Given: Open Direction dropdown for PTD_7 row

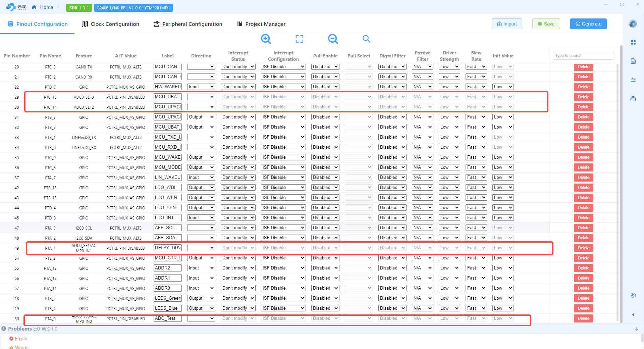Looking at the screenshot, I should pos(201,87).
